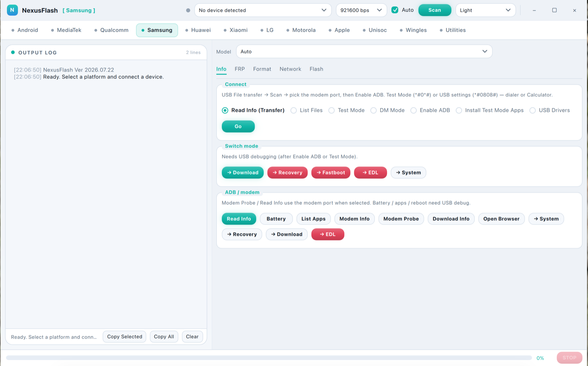588x366 pixels.
Task: Switch to the Xiaomi platform tab
Action: [236, 30]
